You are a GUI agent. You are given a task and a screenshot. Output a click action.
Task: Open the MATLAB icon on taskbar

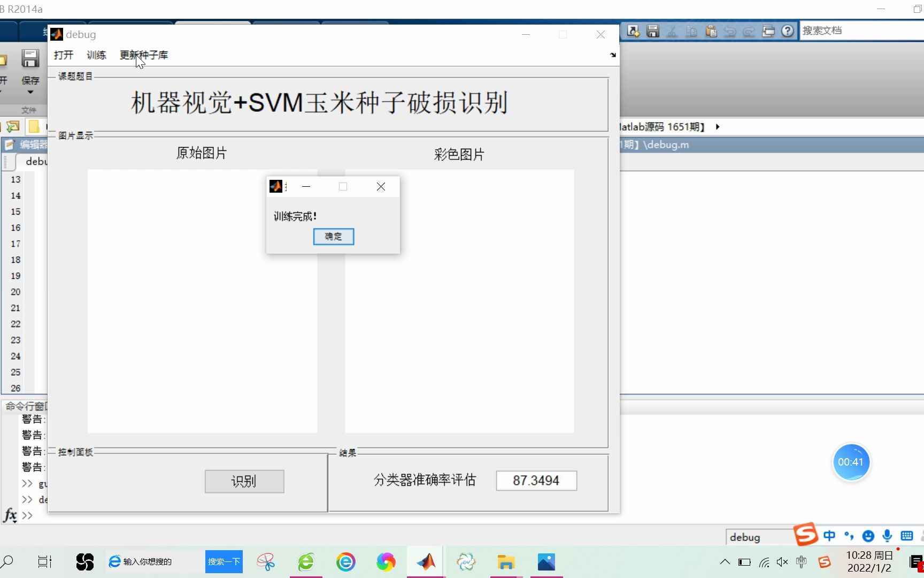[426, 561]
